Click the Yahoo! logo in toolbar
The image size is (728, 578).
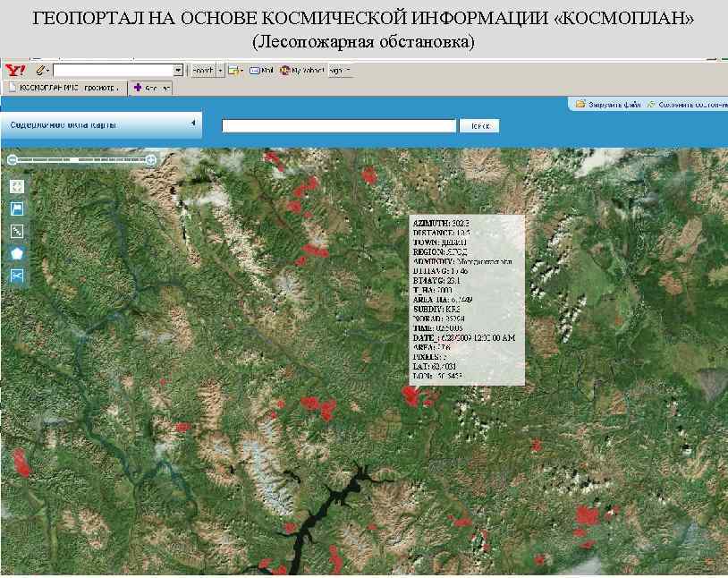(15, 71)
